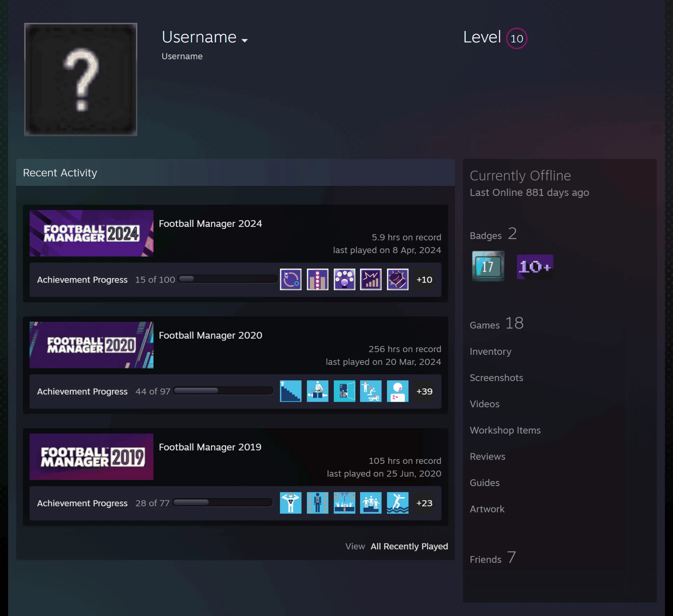673x616 pixels.
Task: Open the Badges section link
Action: 493,234
